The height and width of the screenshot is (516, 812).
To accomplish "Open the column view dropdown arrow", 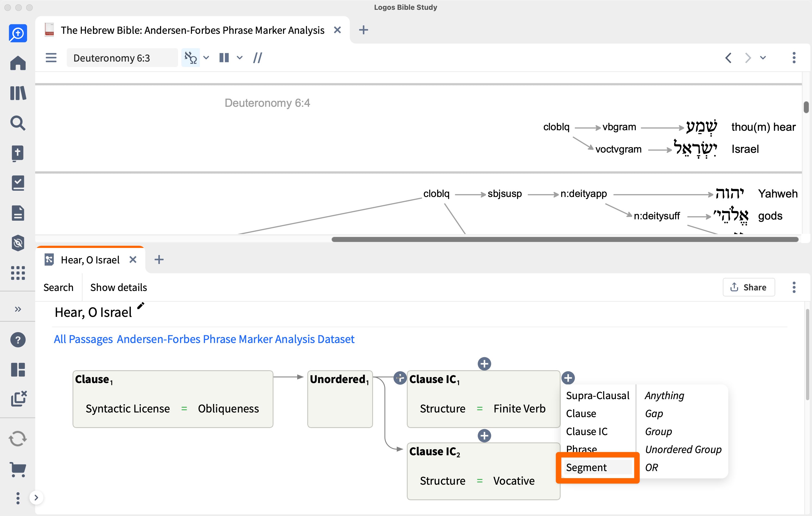I will pos(239,58).
